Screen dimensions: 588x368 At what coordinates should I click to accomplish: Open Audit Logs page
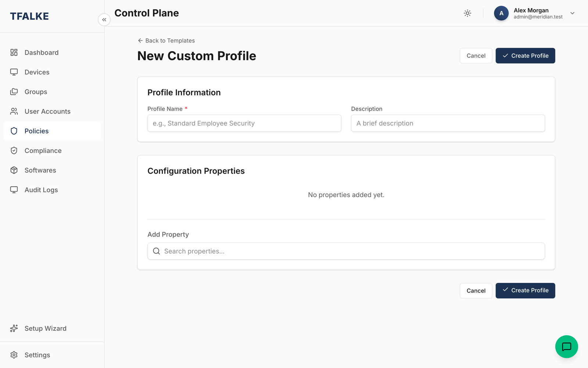[x=52, y=190]
